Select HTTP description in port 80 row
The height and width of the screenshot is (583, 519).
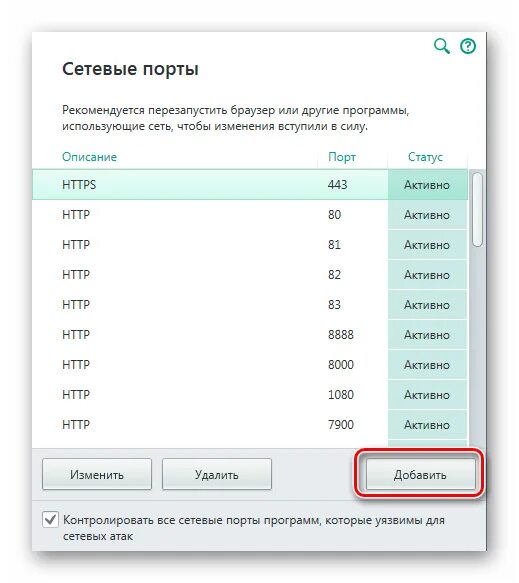[76, 215]
